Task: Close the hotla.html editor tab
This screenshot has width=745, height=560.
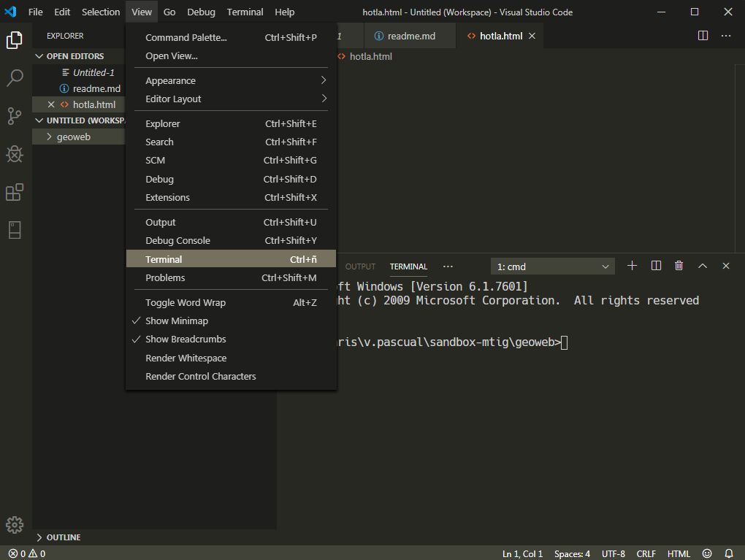Action: click(x=532, y=36)
